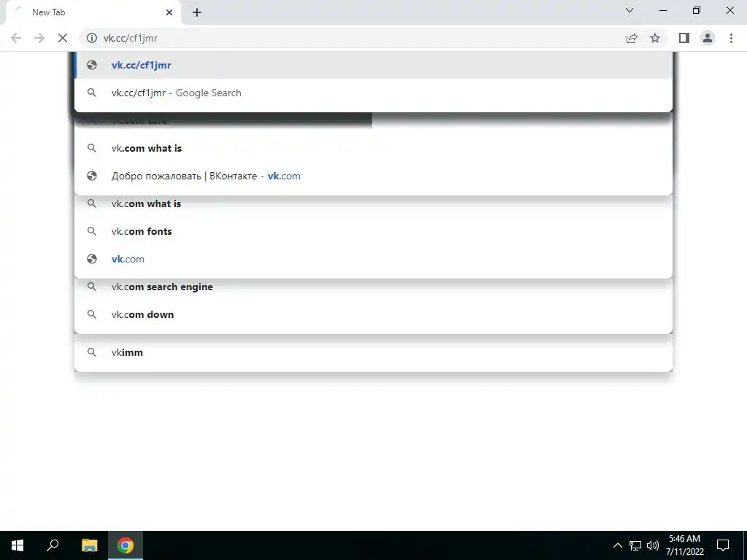Go forward to next page

point(39,38)
